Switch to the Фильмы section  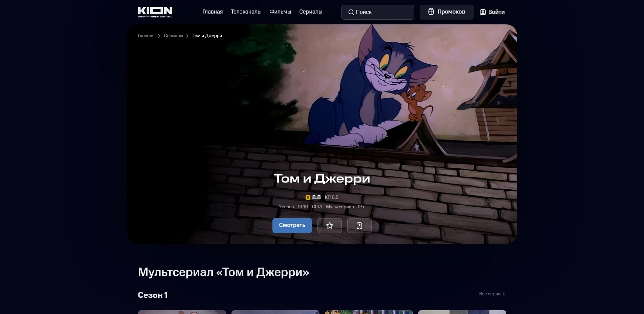click(x=280, y=12)
